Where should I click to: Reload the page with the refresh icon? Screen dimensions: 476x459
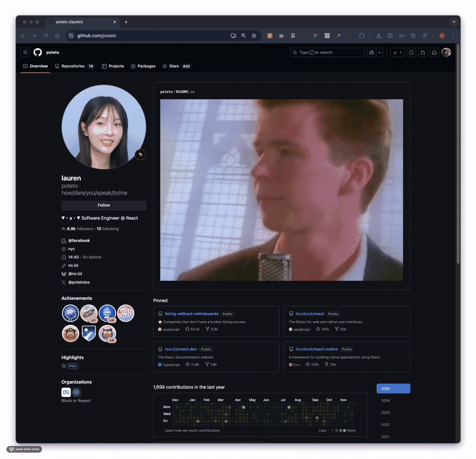(x=46, y=36)
